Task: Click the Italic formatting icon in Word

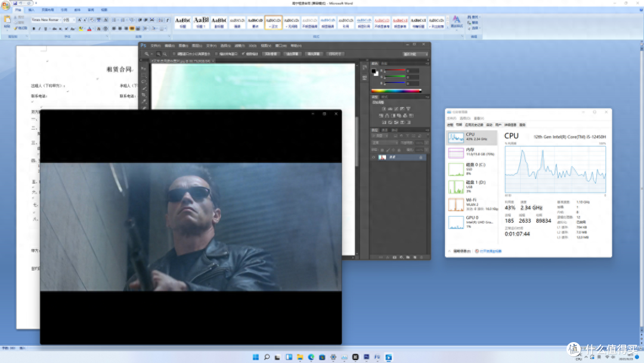Action: [39, 29]
